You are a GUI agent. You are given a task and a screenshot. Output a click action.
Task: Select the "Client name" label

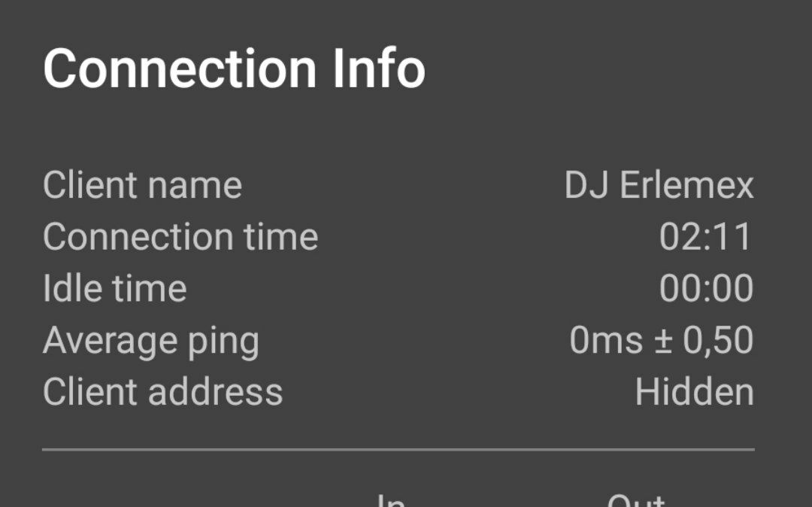[142, 185]
